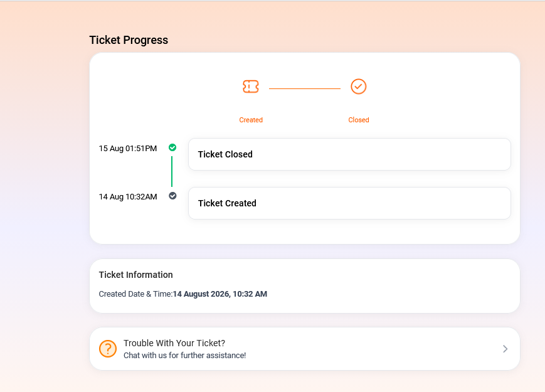Click the gray check beside Ticket Created
The image size is (545, 392).
point(172,196)
